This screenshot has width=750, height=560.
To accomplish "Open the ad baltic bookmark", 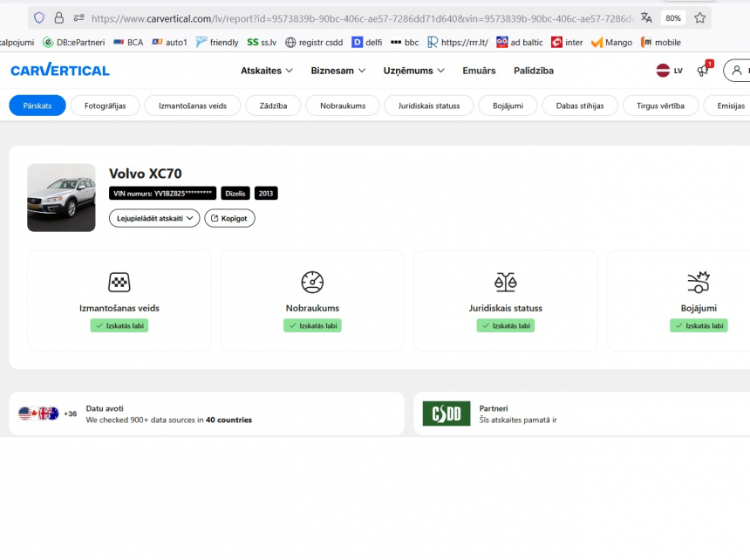I will pos(520,43).
